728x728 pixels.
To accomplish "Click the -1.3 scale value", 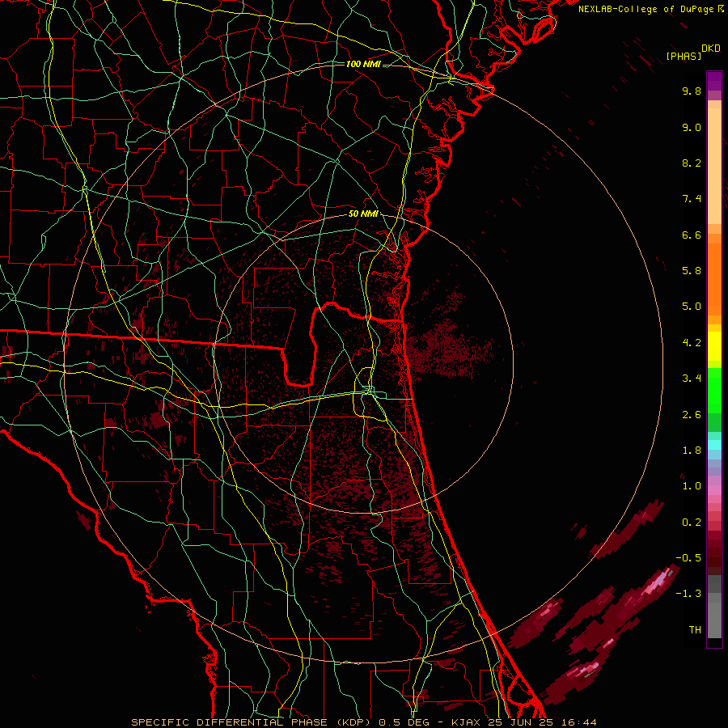I will (688, 594).
